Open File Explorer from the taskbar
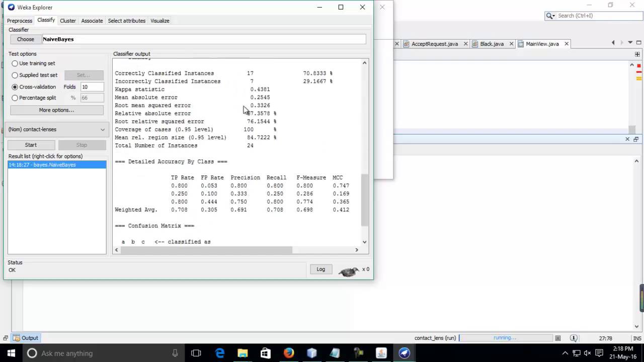Screen dimensions: 644x362 click(243, 353)
